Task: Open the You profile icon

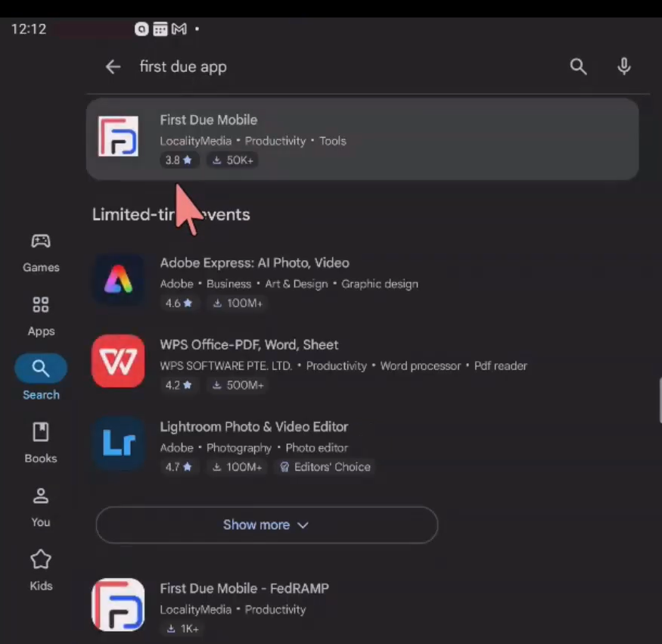Action: [x=41, y=496]
